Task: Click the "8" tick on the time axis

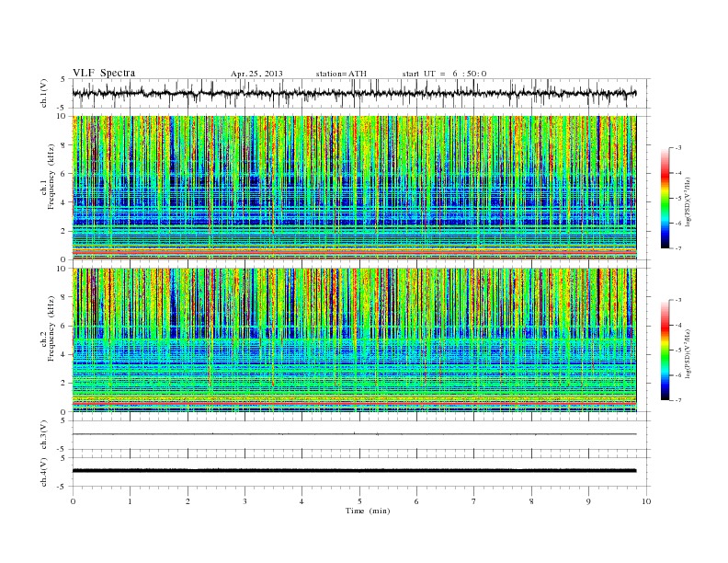Action: tap(531, 501)
